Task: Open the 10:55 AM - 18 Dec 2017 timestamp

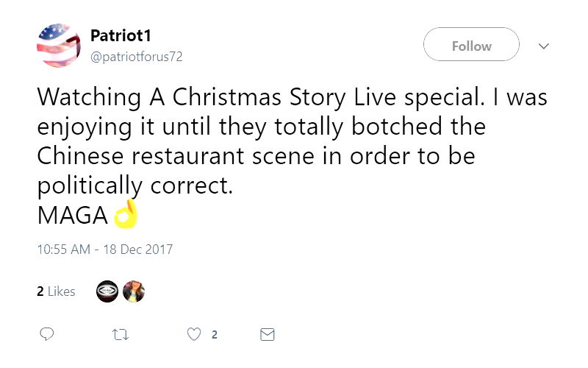Action: (x=104, y=249)
